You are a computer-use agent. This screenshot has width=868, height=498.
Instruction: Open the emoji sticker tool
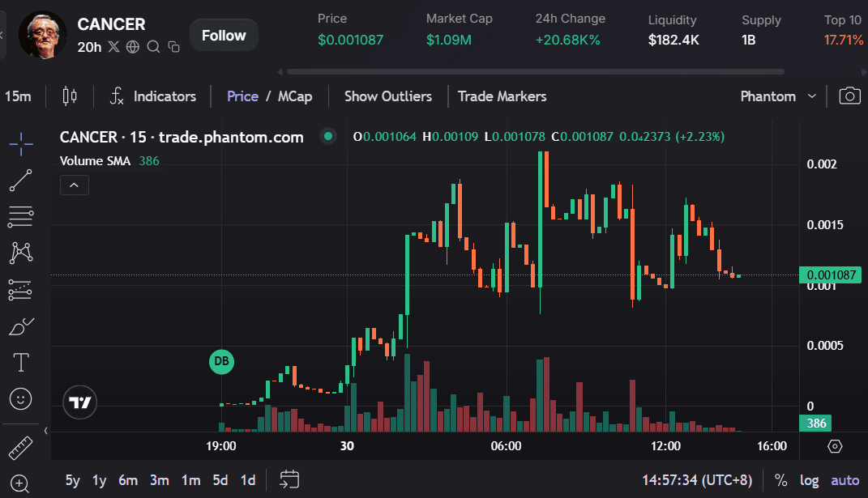[x=20, y=398]
